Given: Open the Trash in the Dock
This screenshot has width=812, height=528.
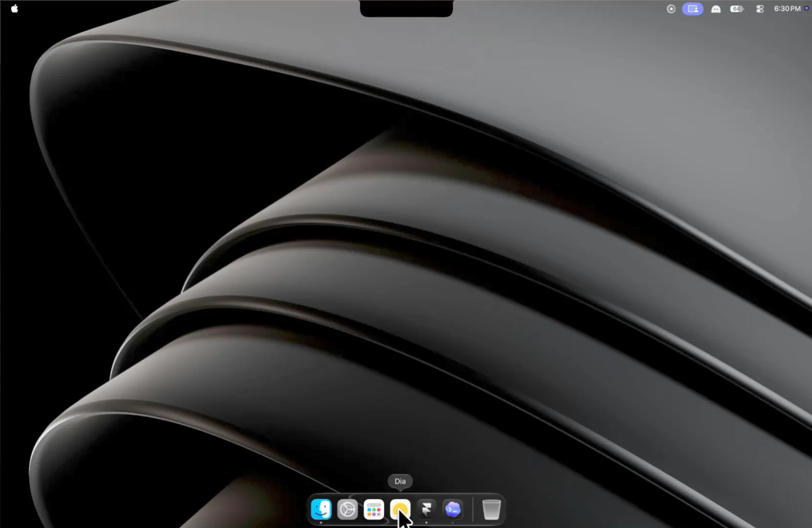Looking at the screenshot, I should tap(491, 509).
